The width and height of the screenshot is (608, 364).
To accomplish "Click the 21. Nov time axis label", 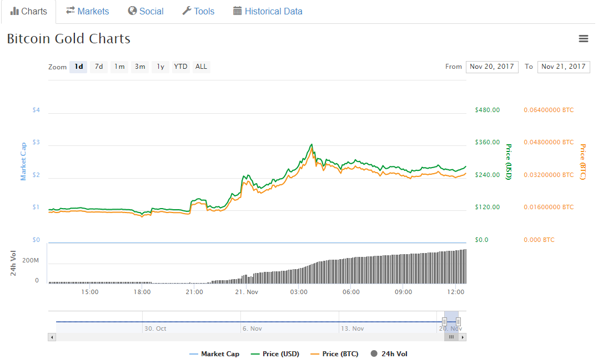I will (247, 292).
